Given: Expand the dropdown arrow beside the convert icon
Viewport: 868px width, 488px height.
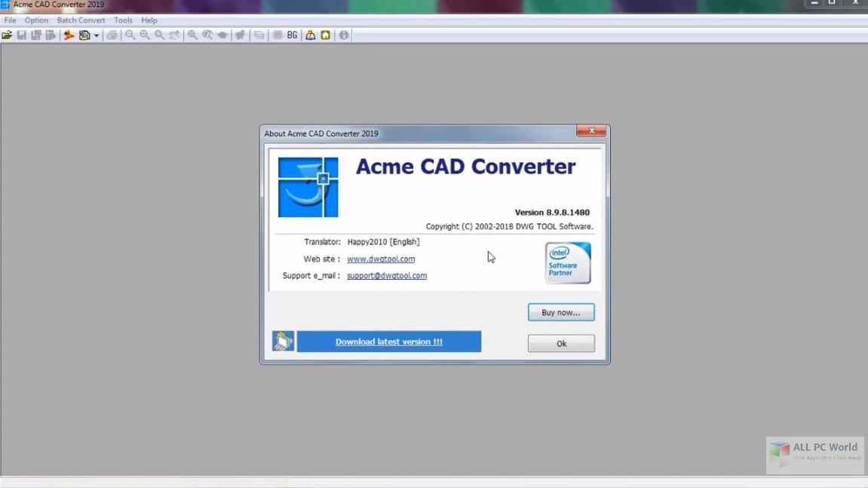Looking at the screenshot, I should click(97, 35).
